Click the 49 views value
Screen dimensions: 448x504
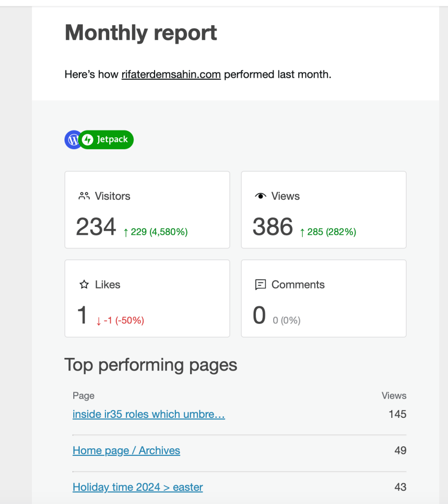click(400, 450)
